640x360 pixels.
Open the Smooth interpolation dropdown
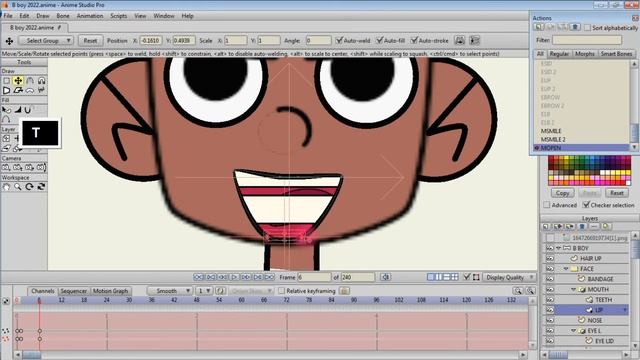coord(169,291)
